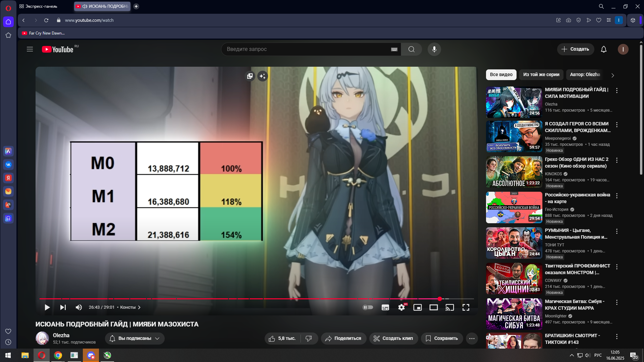Open options for Магическая Битва video
The width and height of the screenshot is (644, 362).
617,302
